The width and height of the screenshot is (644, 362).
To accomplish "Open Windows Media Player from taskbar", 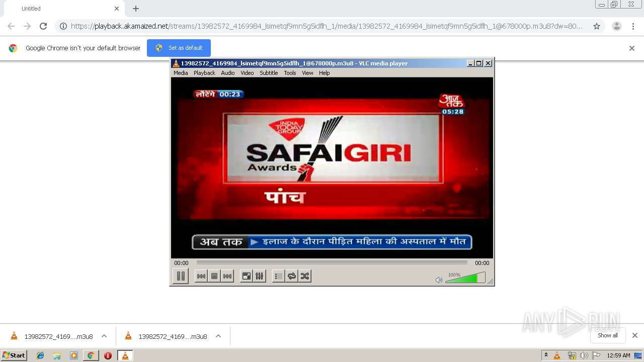I will 74,355.
